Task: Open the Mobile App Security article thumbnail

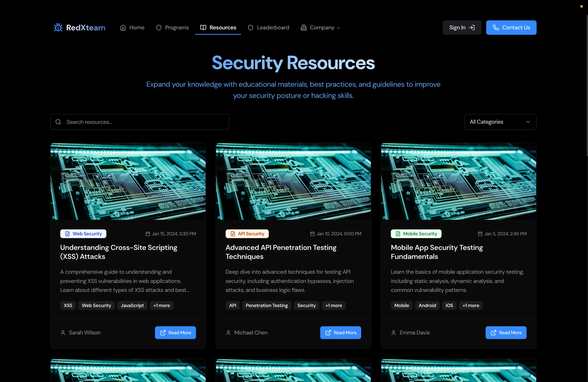Action: pyautogui.click(x=459, y=181)
